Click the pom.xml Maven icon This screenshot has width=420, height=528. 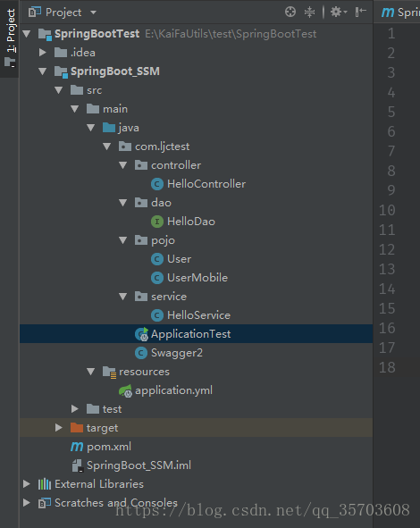pos(77,447)
